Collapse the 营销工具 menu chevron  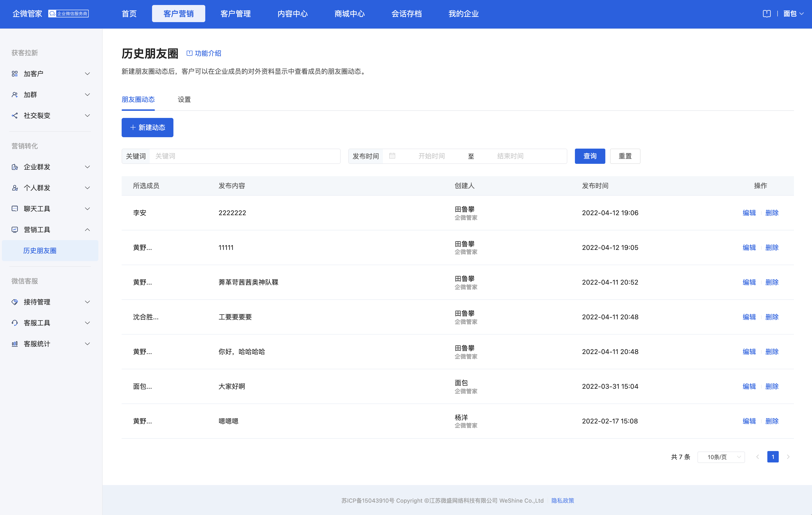pyautogui.click(x=87, y=229)
